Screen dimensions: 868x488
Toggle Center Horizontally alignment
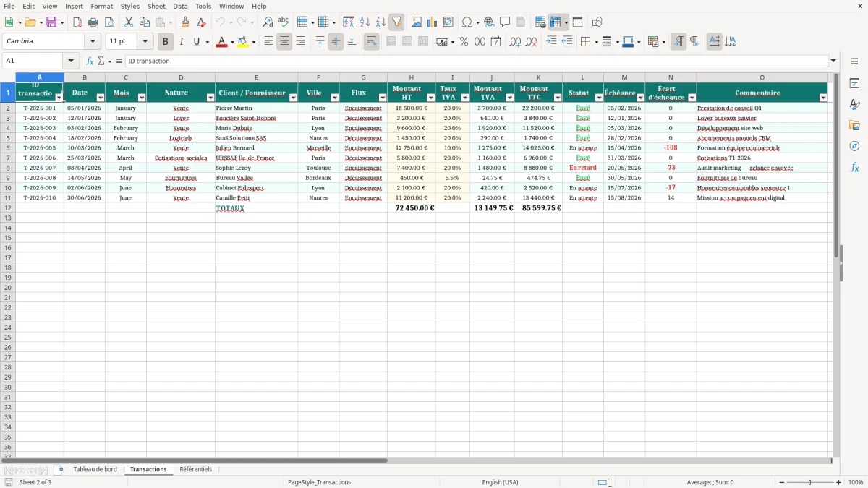(x=284, y=42)
